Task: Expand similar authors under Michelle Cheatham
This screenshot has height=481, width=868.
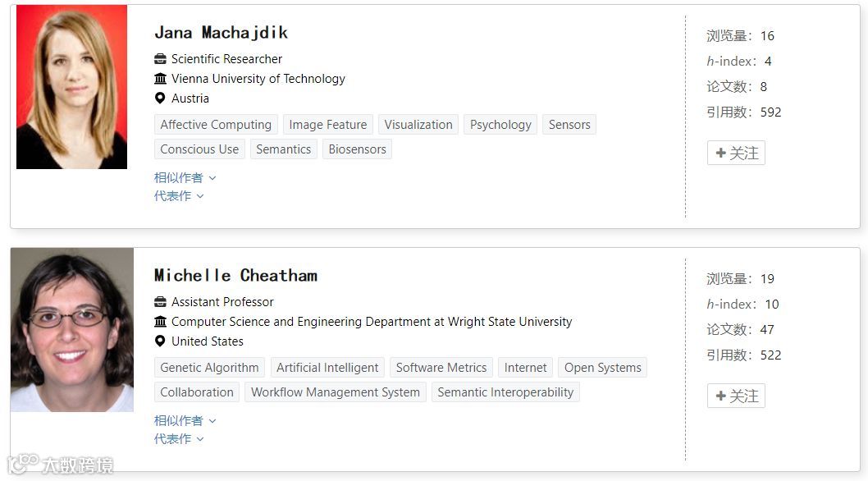Action: tap(185, 420)
